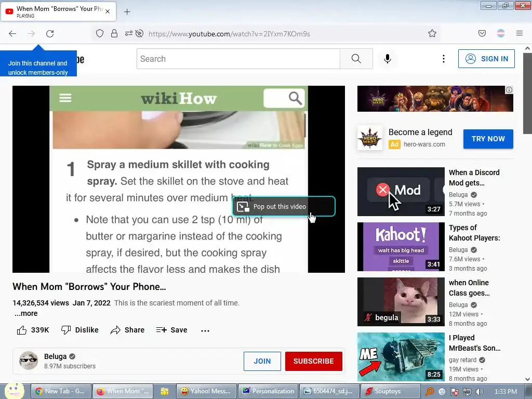Click the scrollbar up arrow
This screenshot has height=399, width=532.
tap(527, 48)
